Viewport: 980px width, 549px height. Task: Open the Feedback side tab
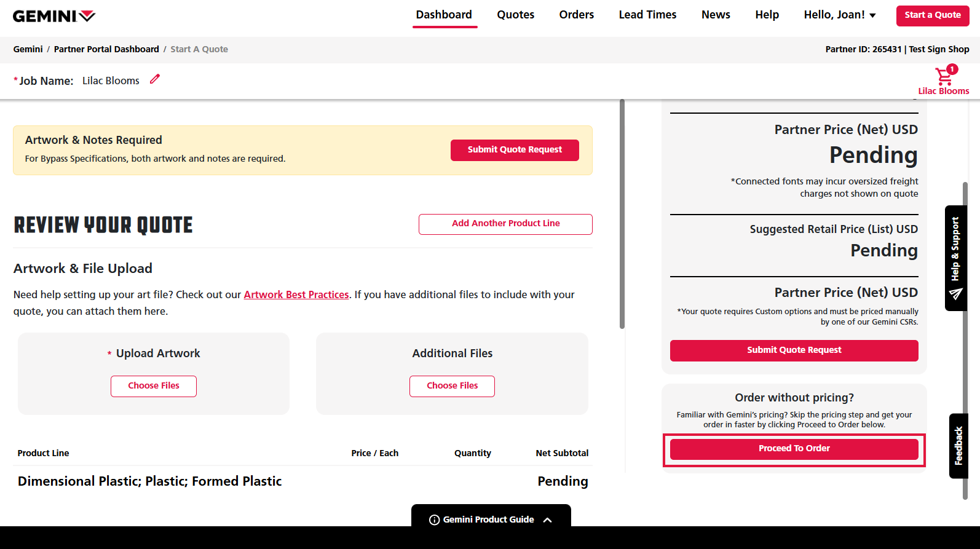pyautogui.click(x=958, y=446)
